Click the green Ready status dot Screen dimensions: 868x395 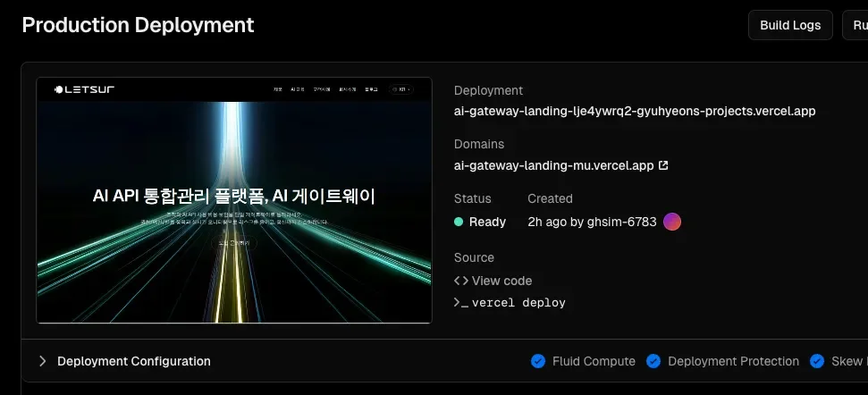coord(459,222)
